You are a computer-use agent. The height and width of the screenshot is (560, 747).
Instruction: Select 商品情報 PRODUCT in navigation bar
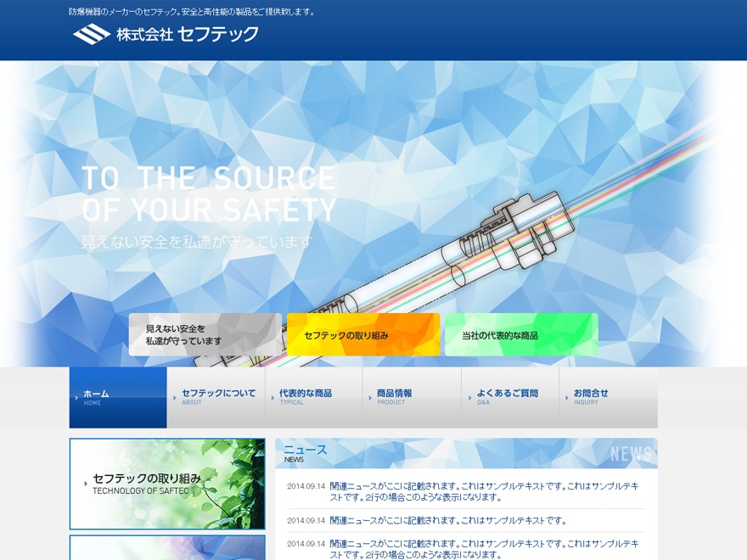[412, 397]
